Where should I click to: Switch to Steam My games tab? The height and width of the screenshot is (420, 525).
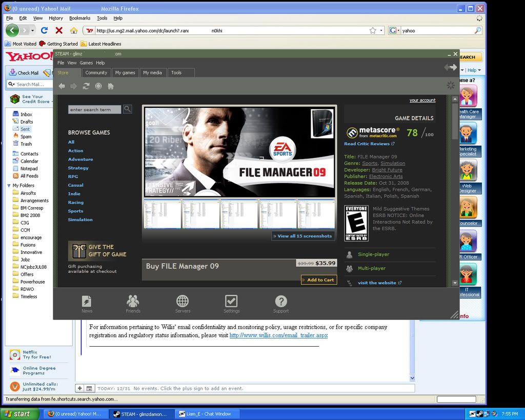pos(125,73)
